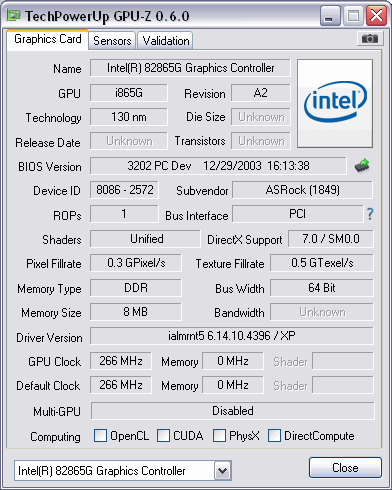
Task: Click the Bandwidth Unknown field
Action: [322, 312]
